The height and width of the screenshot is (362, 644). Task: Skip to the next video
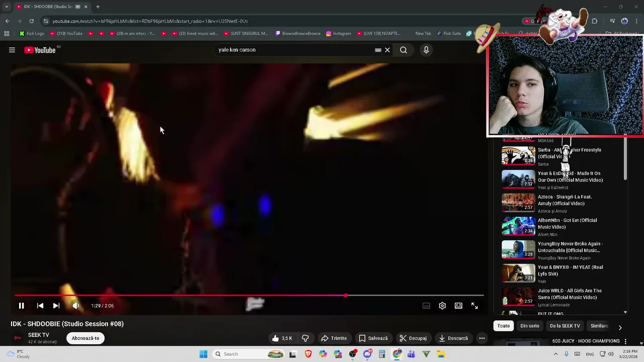coord(56,306)
